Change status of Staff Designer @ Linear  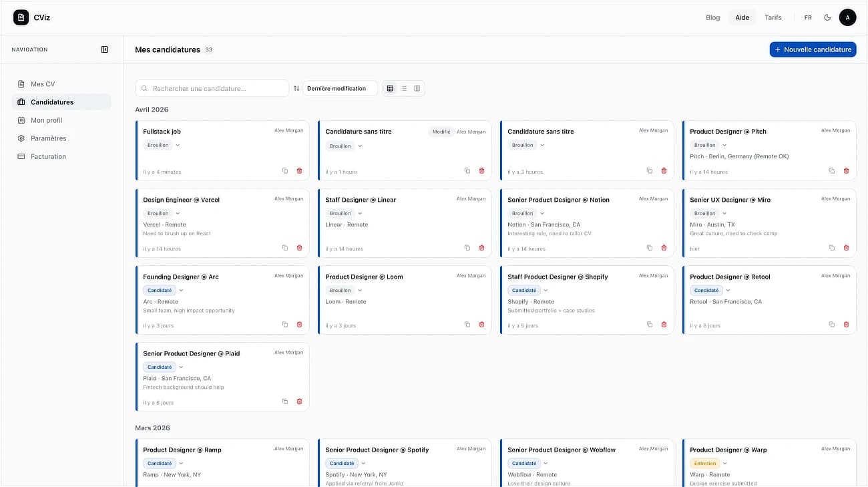point(345,213)
